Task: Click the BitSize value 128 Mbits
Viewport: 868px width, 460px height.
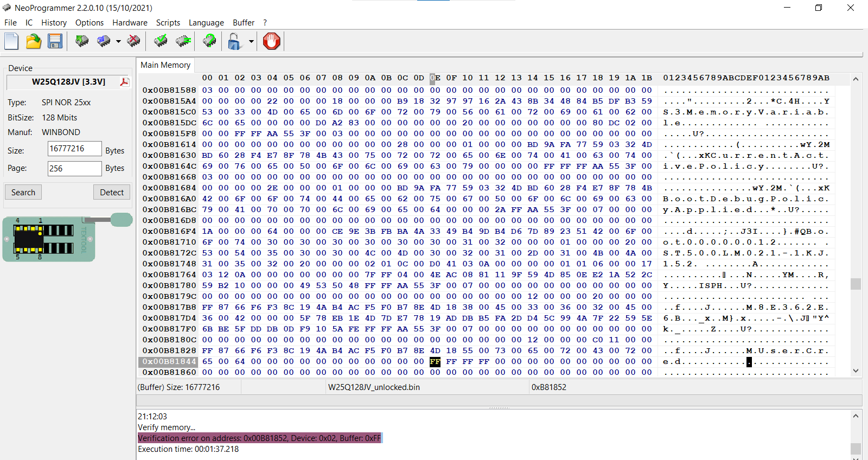Action: pos(60,118)
